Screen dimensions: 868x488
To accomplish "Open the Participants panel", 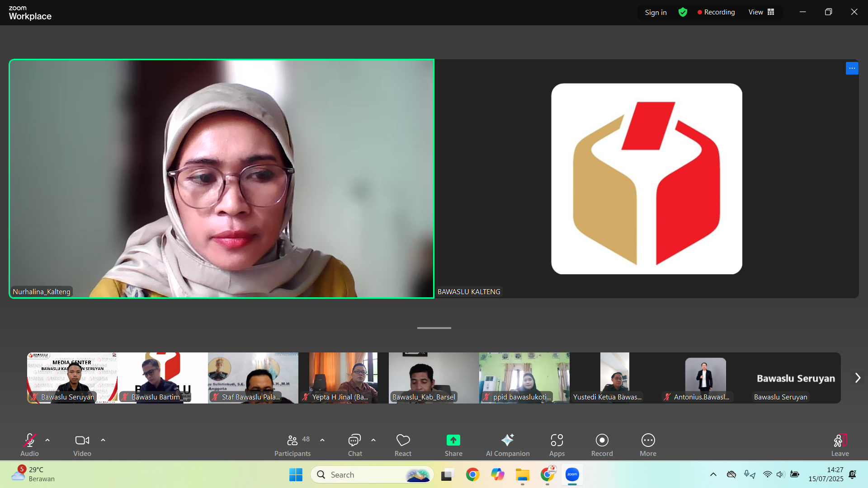I will coord(292,445).
